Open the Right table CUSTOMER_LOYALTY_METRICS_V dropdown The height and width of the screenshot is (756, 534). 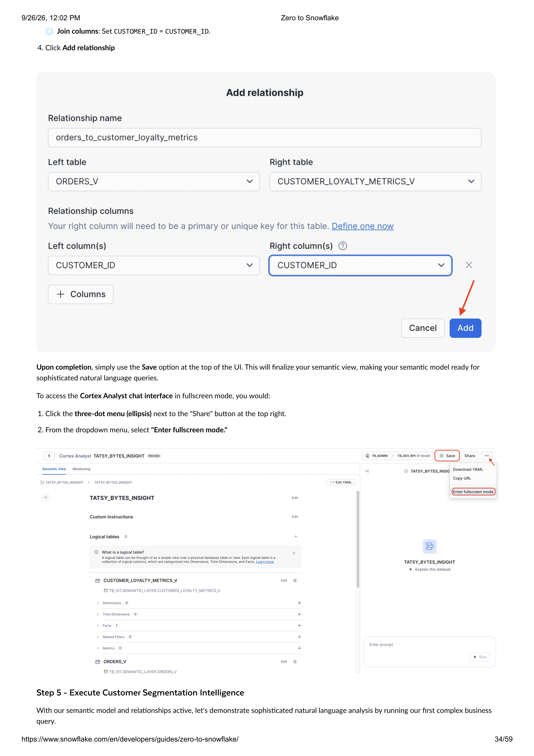click(375, 181)
